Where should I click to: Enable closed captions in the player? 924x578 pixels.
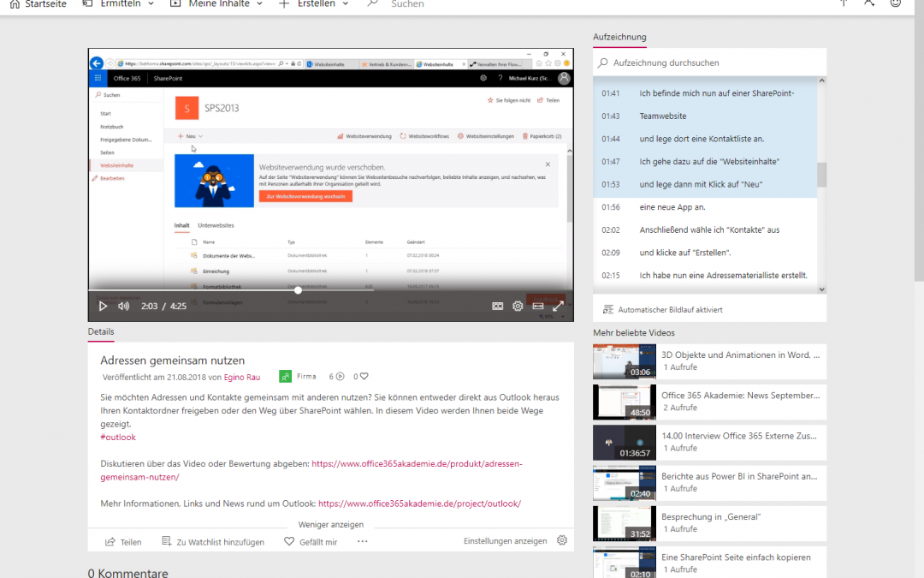pyautogui.click(x=498, y=306)
